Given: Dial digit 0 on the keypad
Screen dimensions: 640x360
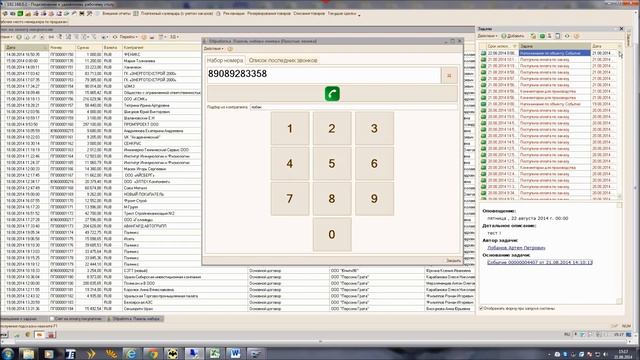Looking at the screenshot, I should [x=332, y=234].
